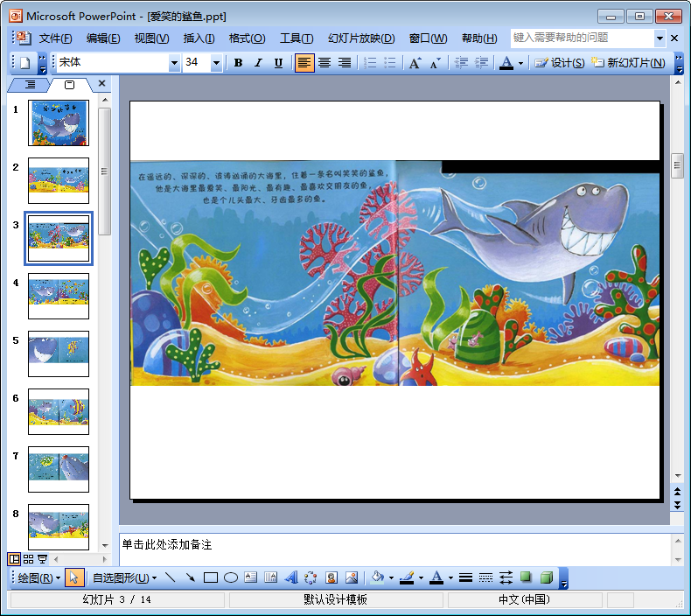The height and width of the screenshot is (616, 691).
Task: Insert diagram or organization chart icon
Action: pos(311,577)
